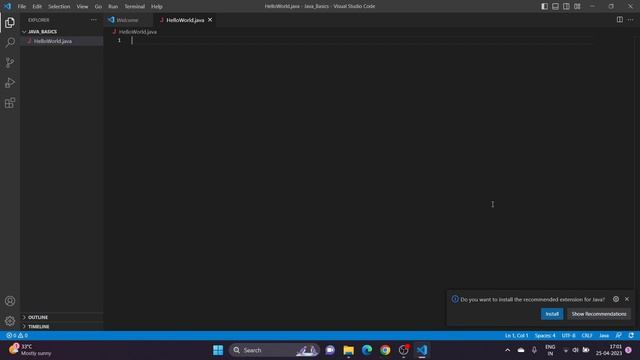Collapse the JAVA_BASICS folder

click(x=42, y=31)
